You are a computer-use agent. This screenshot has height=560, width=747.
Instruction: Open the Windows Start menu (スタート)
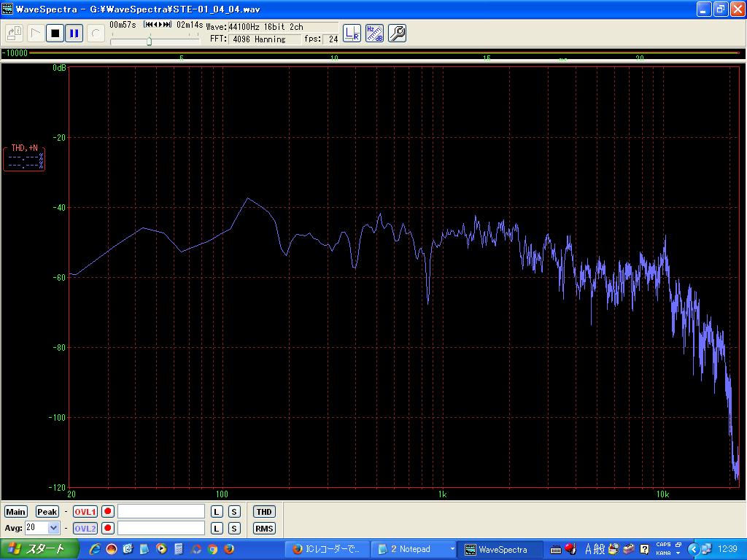39,549
